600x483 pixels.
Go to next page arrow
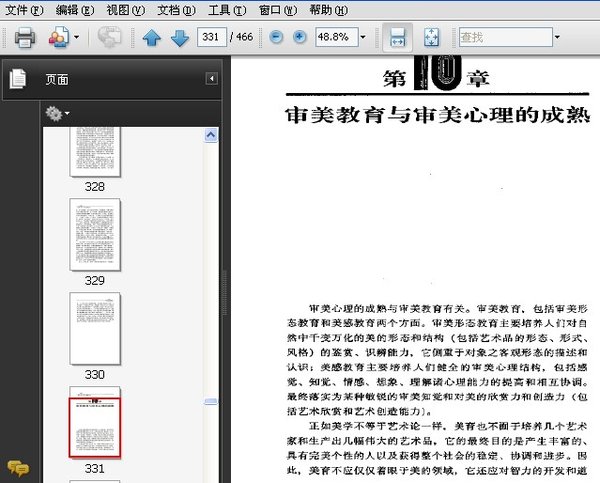tap(179, 38)
